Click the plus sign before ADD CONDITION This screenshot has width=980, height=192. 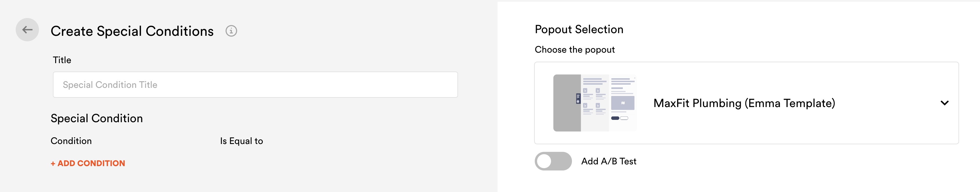53,164
